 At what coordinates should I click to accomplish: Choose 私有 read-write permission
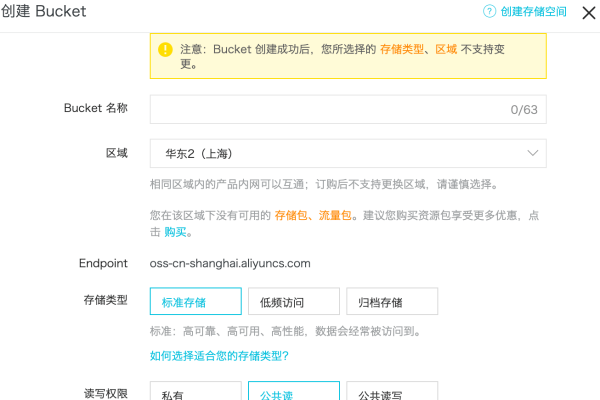[x=195, y=393]
